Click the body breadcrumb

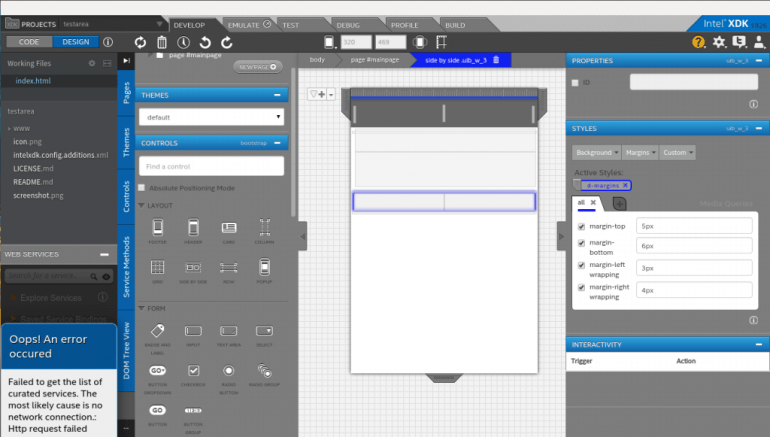[317, 59]
